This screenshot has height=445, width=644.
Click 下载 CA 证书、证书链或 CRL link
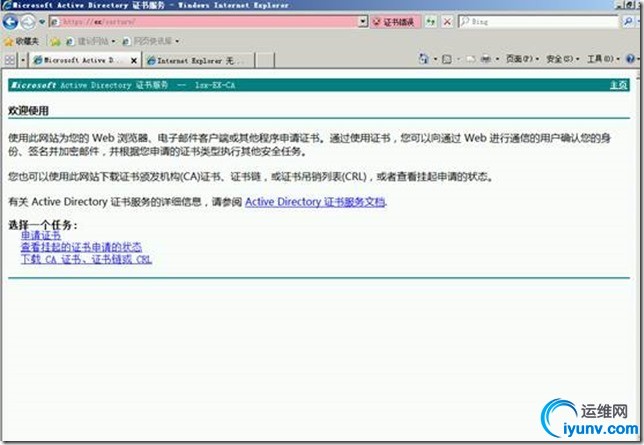(x=86, y=259)
